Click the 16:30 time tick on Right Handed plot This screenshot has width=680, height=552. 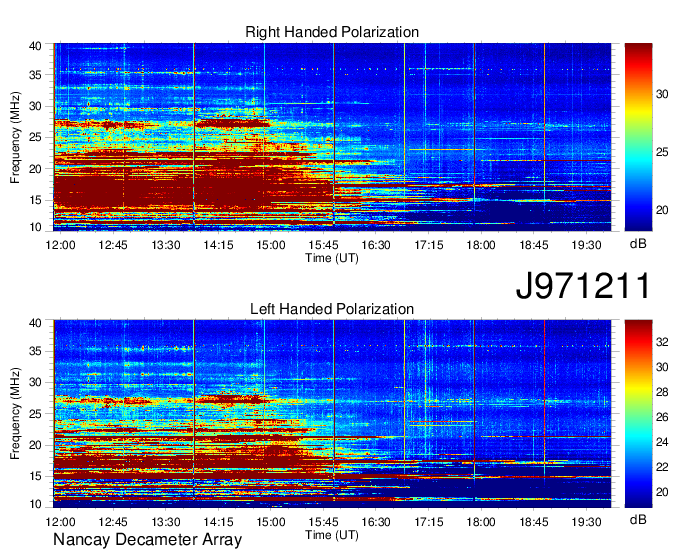point(376,245)
